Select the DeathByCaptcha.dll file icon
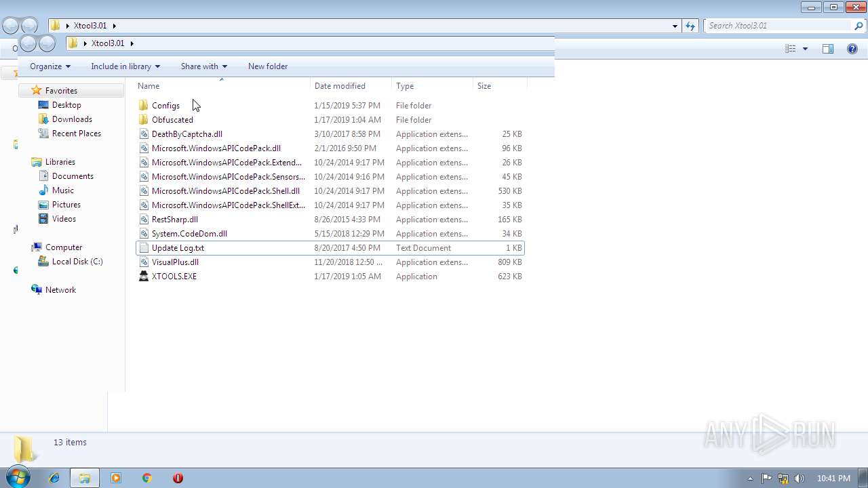This screenshot has height=488, width=868. [143, 134]
